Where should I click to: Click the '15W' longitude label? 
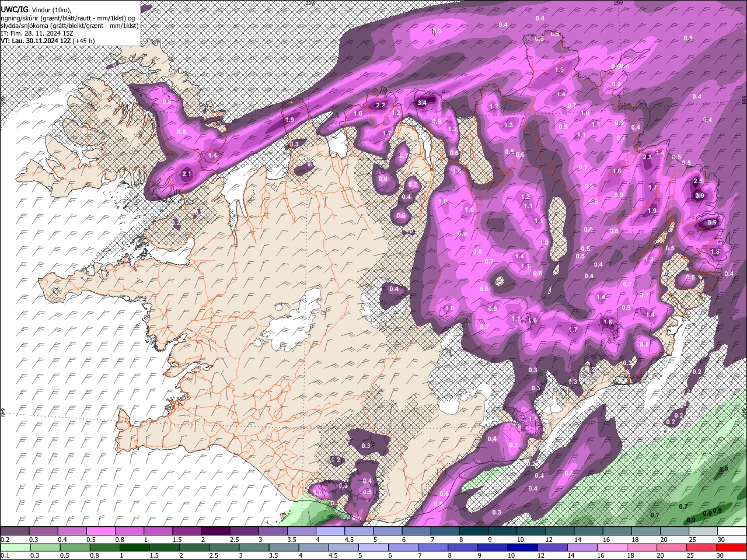click(x=618, y=3)
